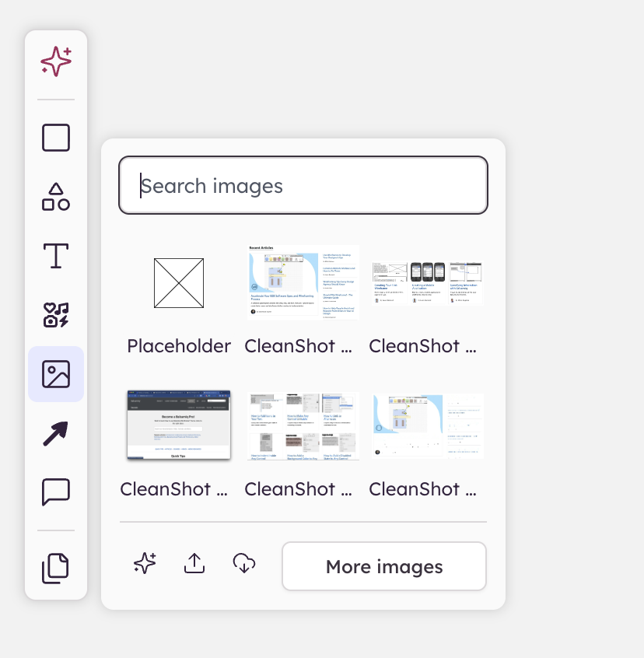Toggle the highlighted Image tool
644x658 pixels.
(x=56, y=374)
